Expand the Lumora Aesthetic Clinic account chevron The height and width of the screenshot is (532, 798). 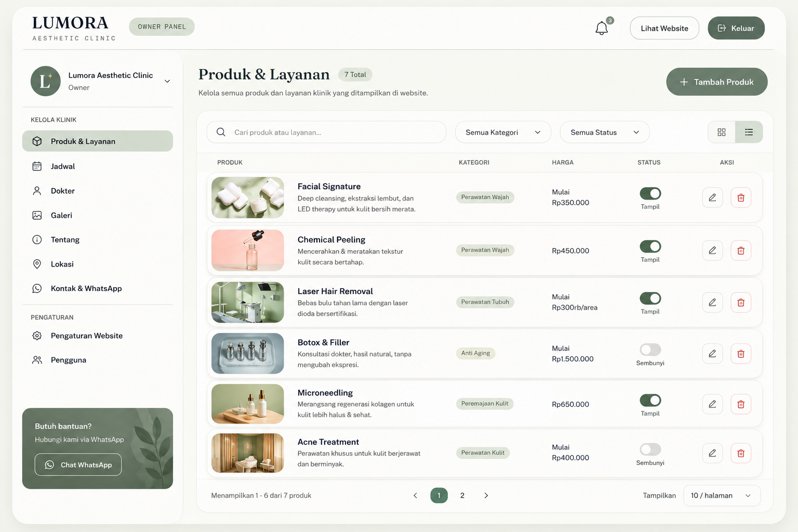point(167,81)
